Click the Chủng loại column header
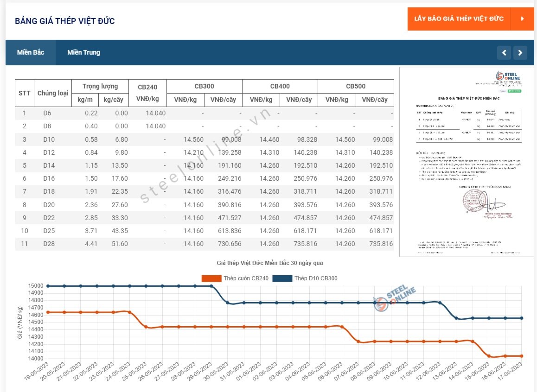 (53, 93)
